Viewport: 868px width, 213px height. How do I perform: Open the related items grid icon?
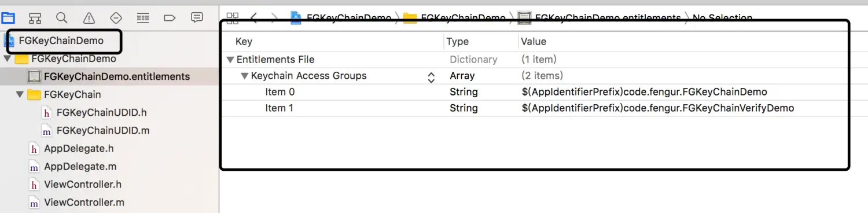(233, 18)
